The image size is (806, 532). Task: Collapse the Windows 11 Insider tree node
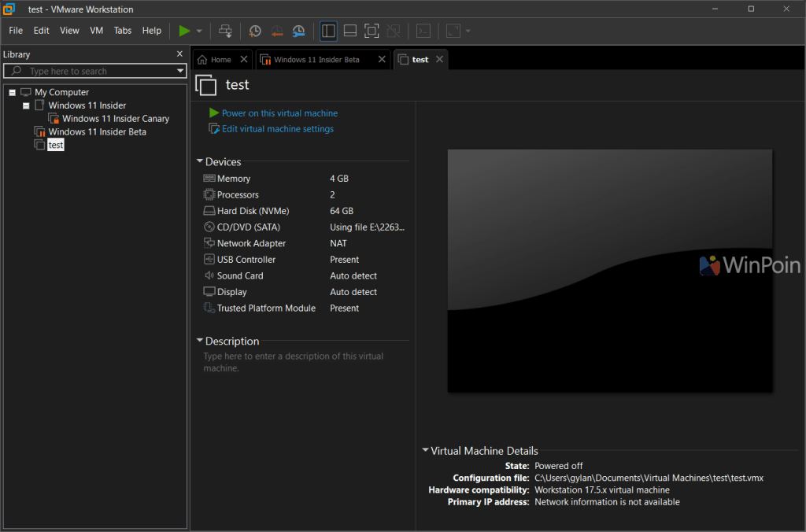pyautogui.click(x=26, y=105)
